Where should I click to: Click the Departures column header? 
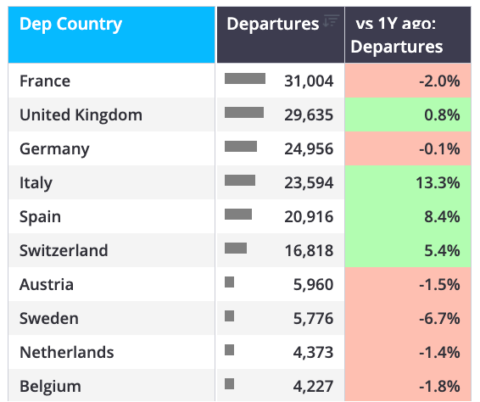(x=281, y=35)
